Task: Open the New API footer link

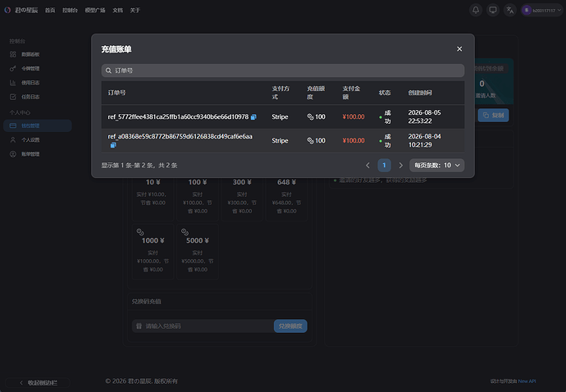Action: click(527, 381)
